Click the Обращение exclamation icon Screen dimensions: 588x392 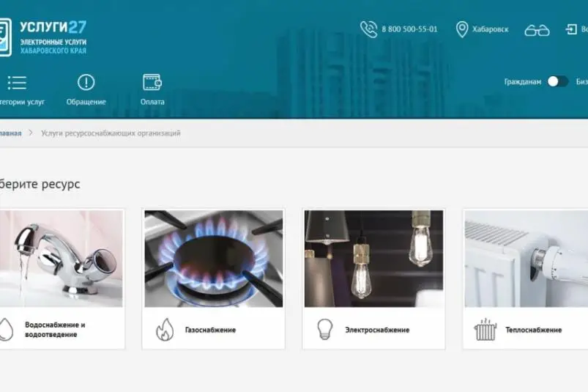click(86, 83)
